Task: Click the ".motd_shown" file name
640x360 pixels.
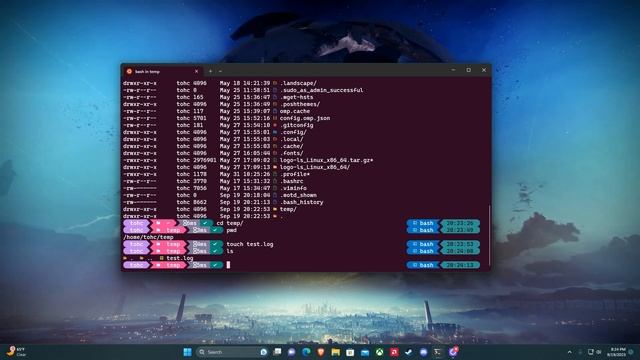Action: tap(298, 195)
